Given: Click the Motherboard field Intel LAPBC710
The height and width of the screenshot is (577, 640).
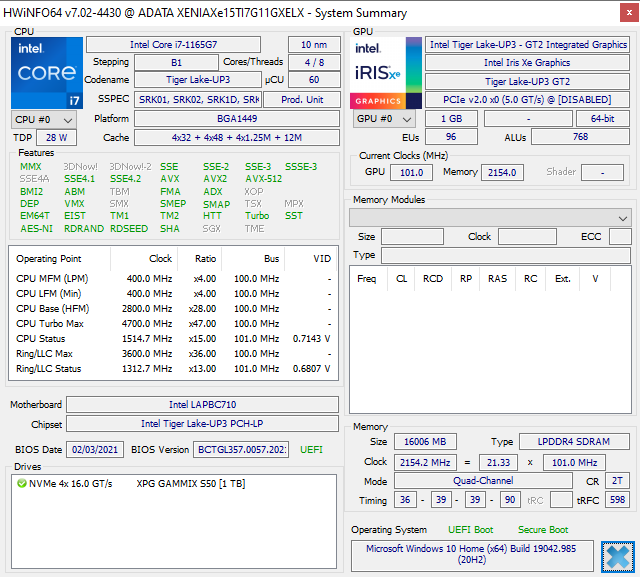Looking at the screenshot, I should point(203,405).
